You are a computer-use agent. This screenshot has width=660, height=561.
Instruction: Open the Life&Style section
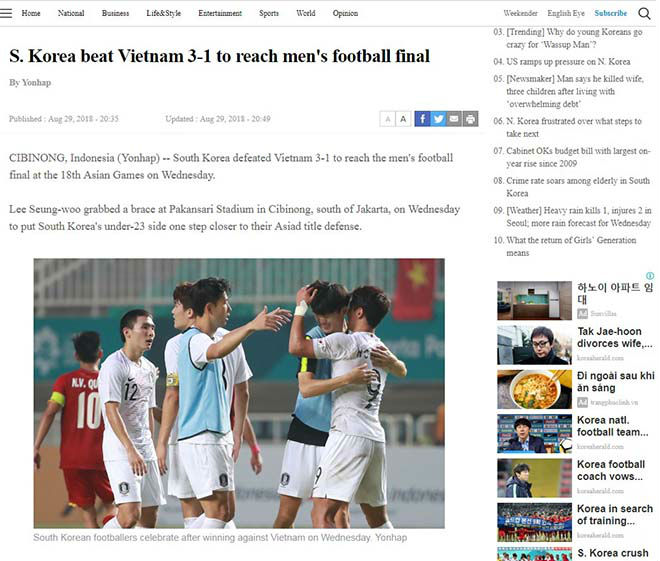[163, 13]
